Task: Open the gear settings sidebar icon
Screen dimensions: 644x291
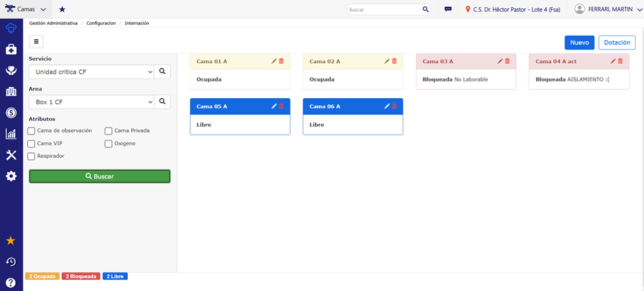Action: click(x=11, y=176)
